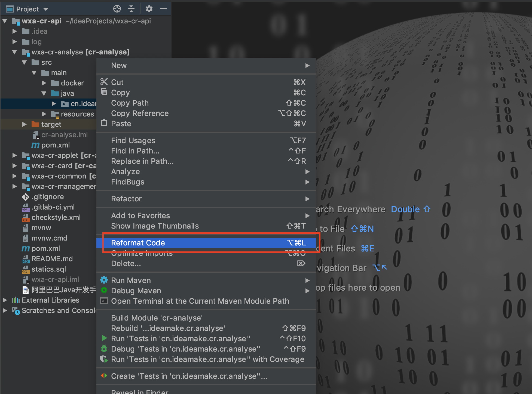Choose Optimize Imports

142,253
